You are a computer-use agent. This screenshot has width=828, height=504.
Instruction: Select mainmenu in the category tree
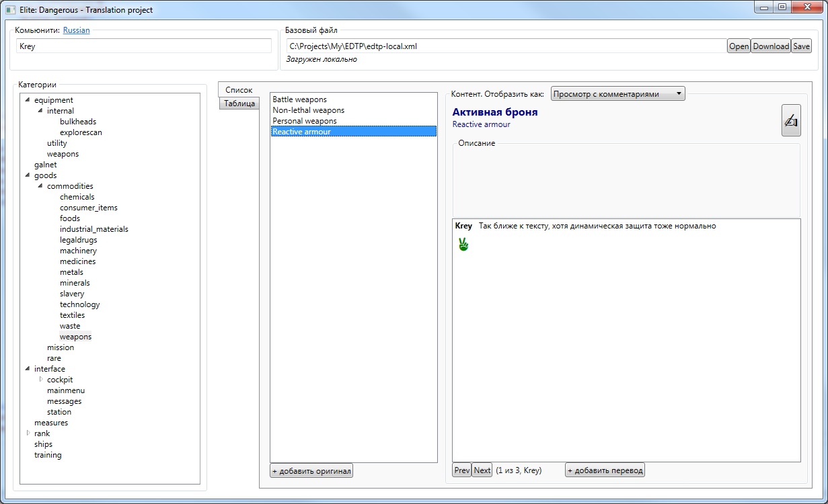(x=66, y=390)
